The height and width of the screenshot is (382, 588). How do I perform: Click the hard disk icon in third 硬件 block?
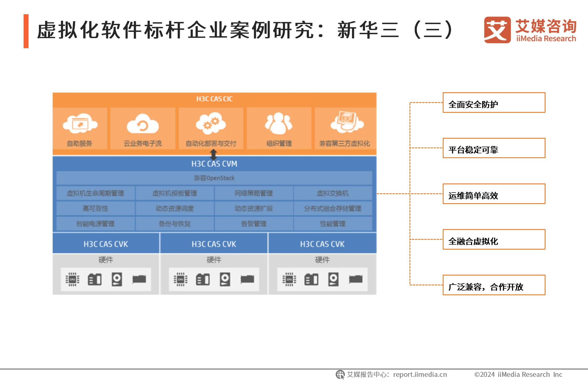coord(333,279)
